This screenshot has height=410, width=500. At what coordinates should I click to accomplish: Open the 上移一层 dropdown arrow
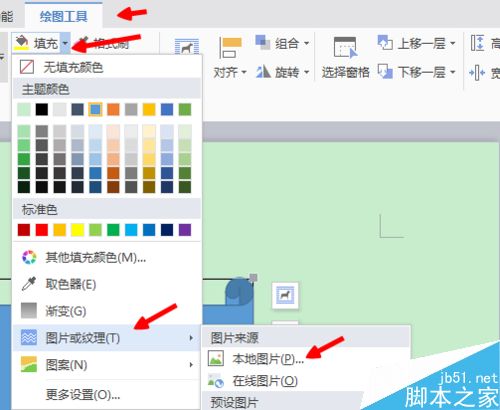pos(452,43)
